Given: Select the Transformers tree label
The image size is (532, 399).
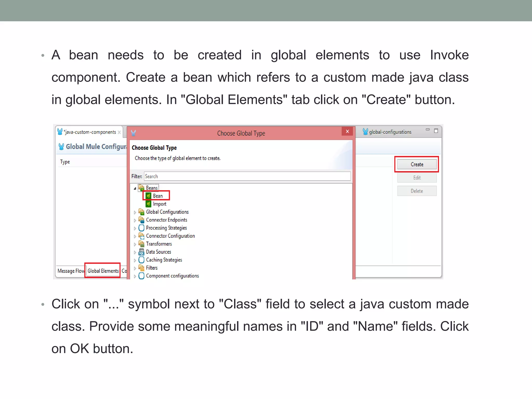Looking at the screenshot, I should click(159, 244).
